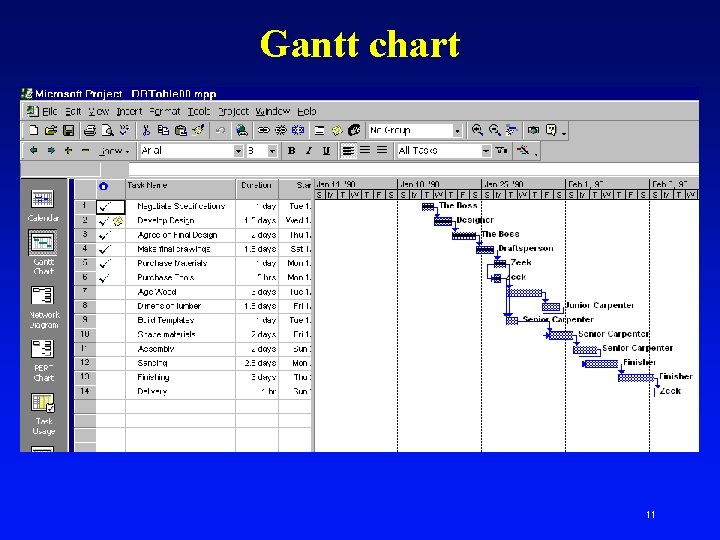Set Center alignment
Image resolution: width=720 pixels, height=540 pixels.
coord(365,151)
